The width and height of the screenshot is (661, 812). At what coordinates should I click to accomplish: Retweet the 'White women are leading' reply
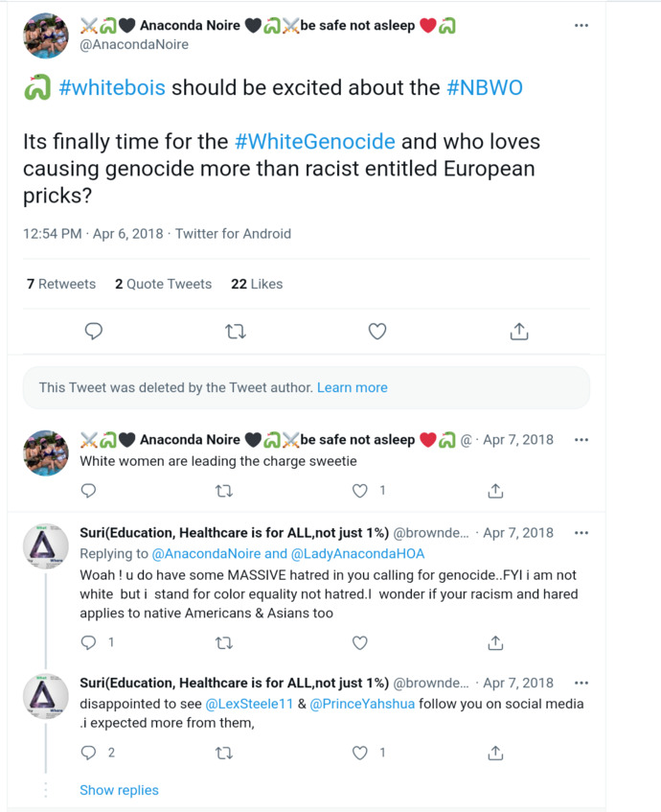(x=224, y=491)
